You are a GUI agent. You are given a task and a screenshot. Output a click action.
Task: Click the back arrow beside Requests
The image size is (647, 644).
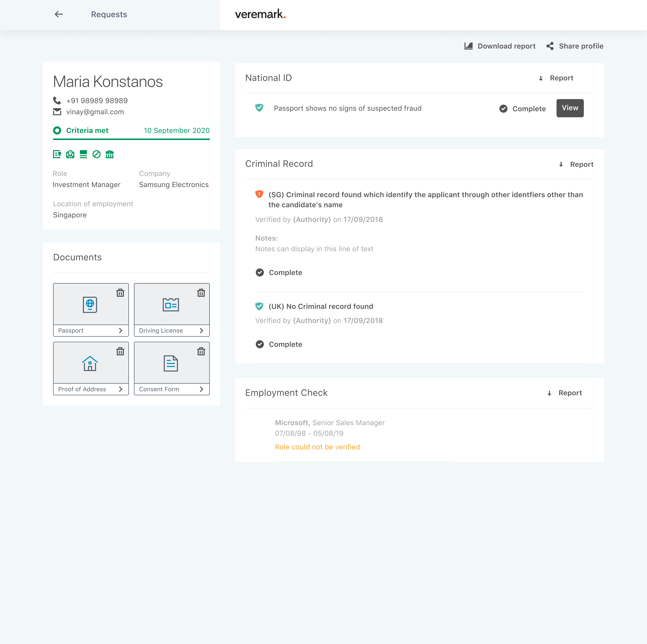59,14
